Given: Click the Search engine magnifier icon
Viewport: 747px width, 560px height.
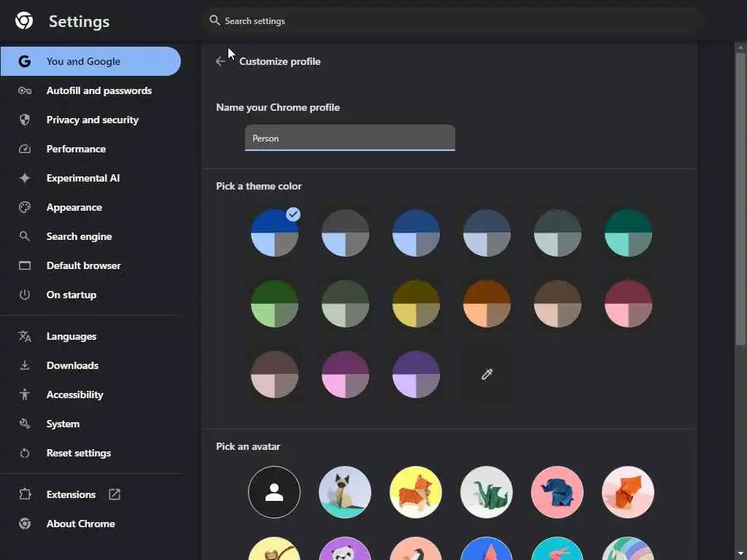Looking at the screenshot, I should (x=25, y=236).
